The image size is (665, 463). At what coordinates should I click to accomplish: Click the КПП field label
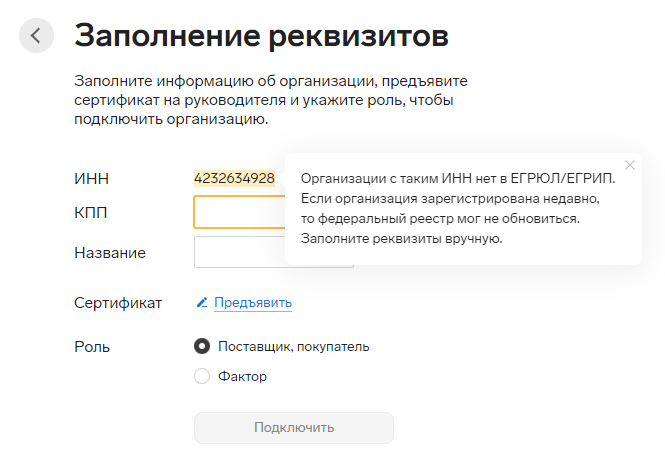[91, 212]
